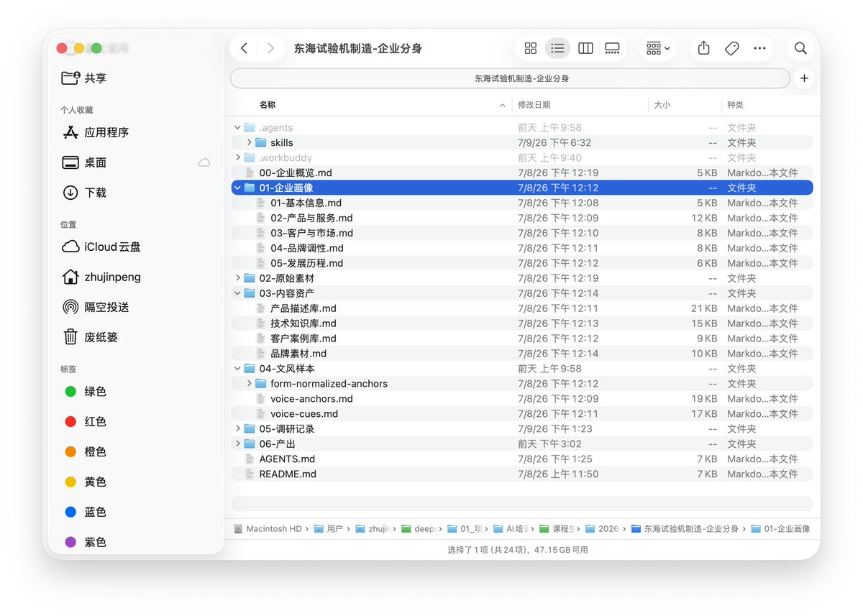Select the 东海试验机制造-企业分身 tab

point(510,78)
